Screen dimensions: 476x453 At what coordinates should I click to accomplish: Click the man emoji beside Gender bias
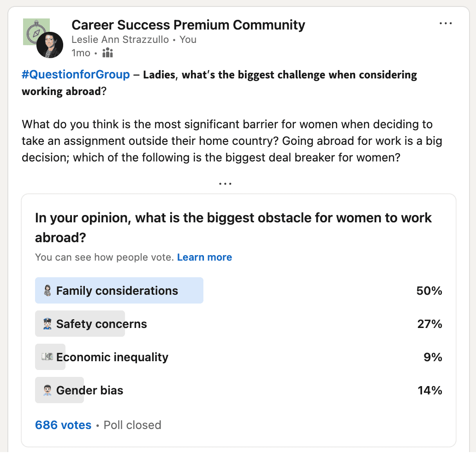coord(46,391)
